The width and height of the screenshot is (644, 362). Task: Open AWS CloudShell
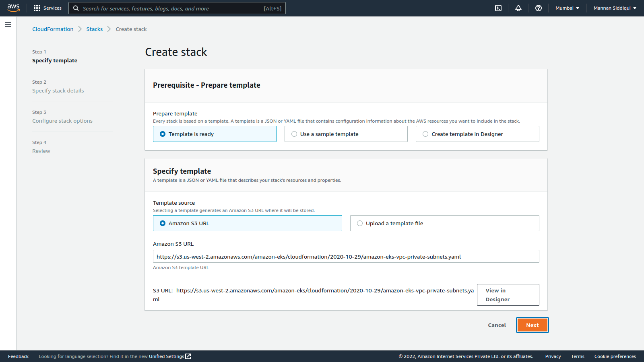click(498, 8)
